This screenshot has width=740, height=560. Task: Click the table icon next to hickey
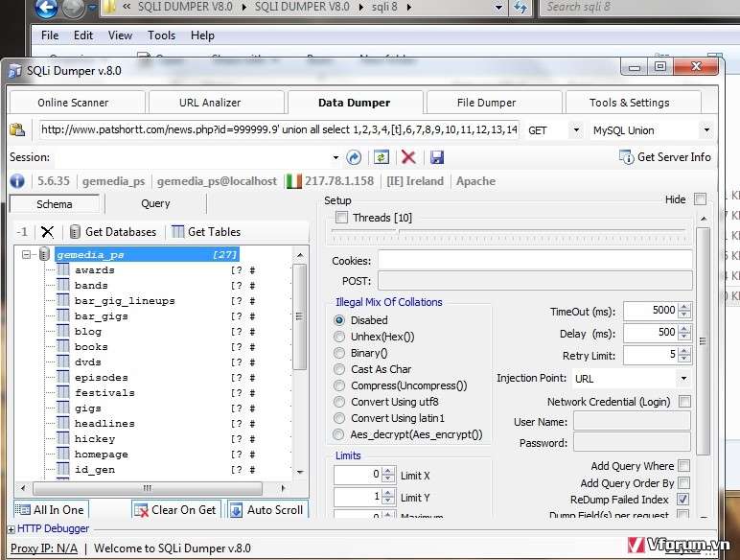coord(62,438)
